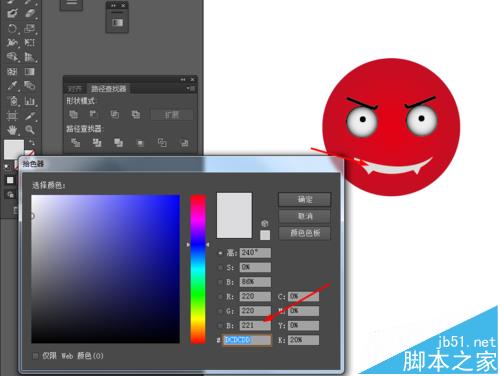Select the R (red) radio button
This screenshot has height=376, width=500.
click(x=220, y=296)
